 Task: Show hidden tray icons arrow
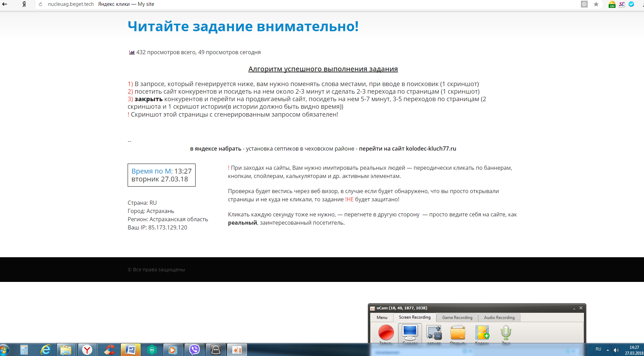[x=608, y=350]
